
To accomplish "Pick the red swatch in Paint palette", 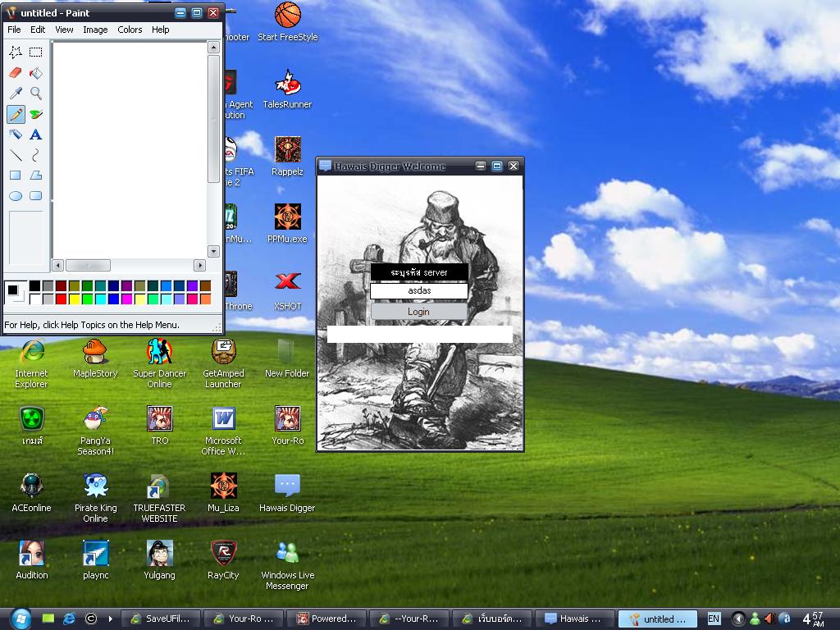I will [x=61, y=299].
